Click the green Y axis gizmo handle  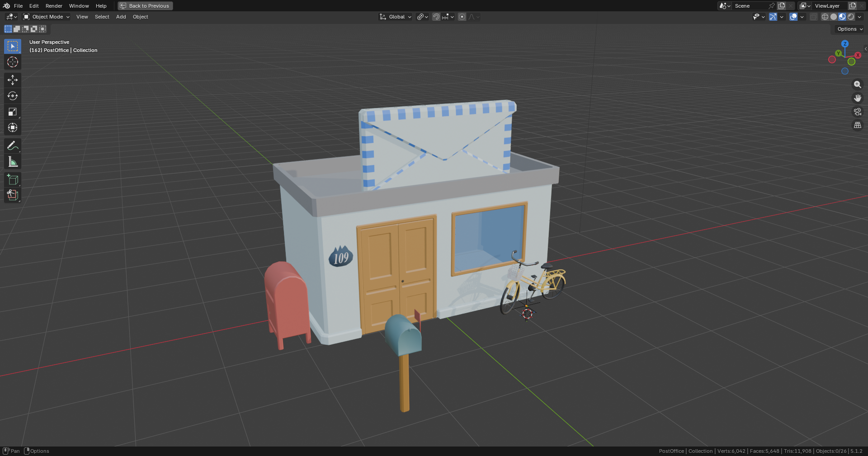tap(839, 53)
